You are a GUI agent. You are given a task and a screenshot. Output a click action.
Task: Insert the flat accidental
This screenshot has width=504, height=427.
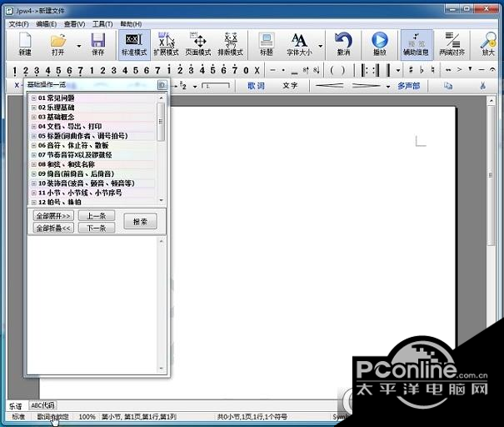(x=422, y=70)
